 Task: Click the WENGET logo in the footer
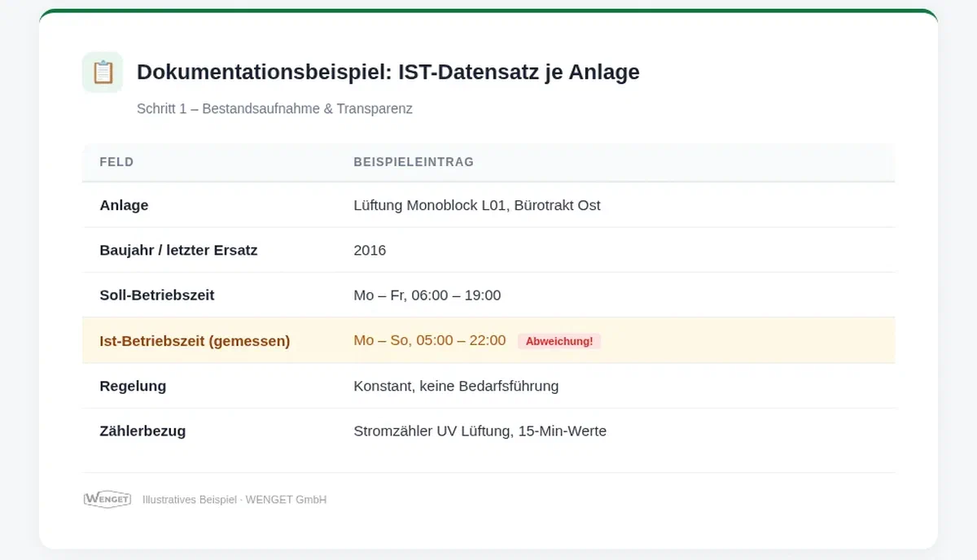[107, 500]
